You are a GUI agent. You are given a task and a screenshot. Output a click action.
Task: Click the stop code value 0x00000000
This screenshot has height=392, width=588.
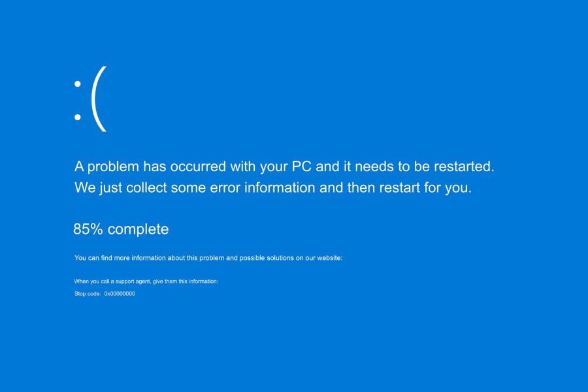tap(120, 294)
